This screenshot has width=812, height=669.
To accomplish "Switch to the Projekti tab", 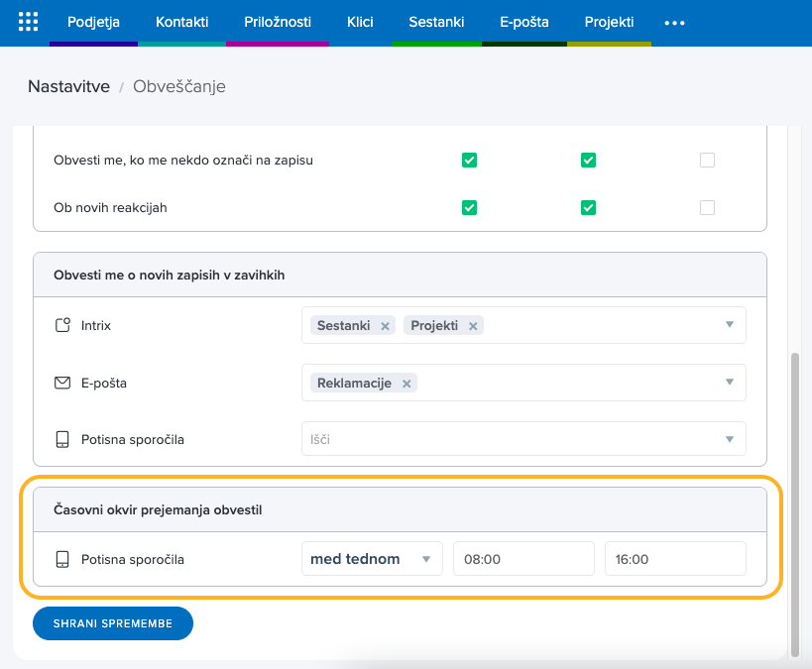I will (609, 22).
